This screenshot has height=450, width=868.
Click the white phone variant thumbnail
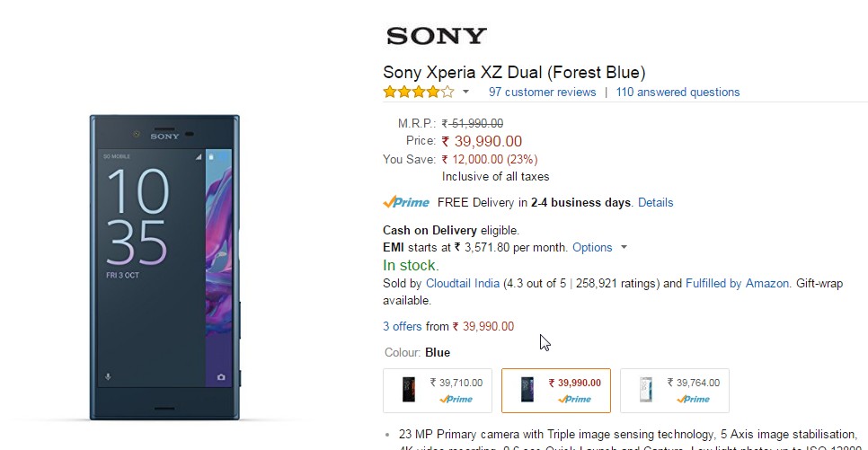645,390
